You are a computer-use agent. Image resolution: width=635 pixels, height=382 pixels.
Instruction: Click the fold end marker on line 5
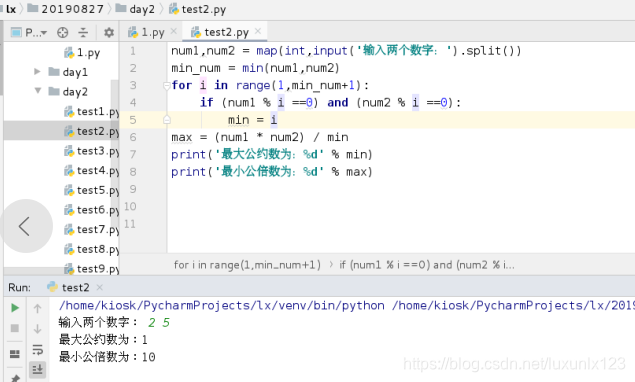click(166, 120)
